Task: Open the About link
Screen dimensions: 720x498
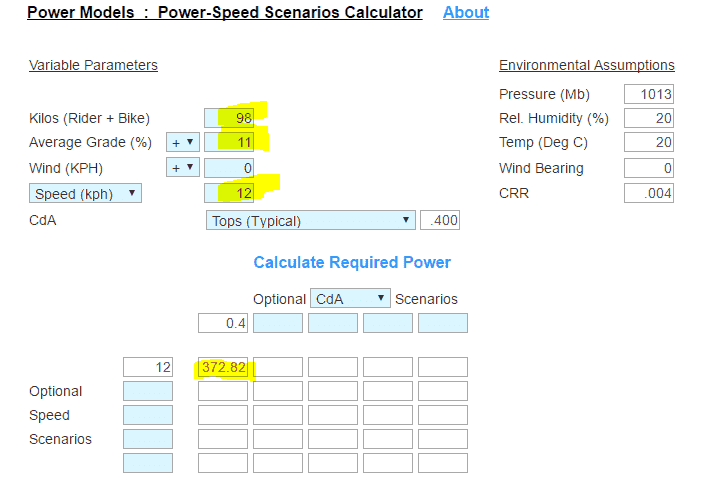Action: point(466,13)
